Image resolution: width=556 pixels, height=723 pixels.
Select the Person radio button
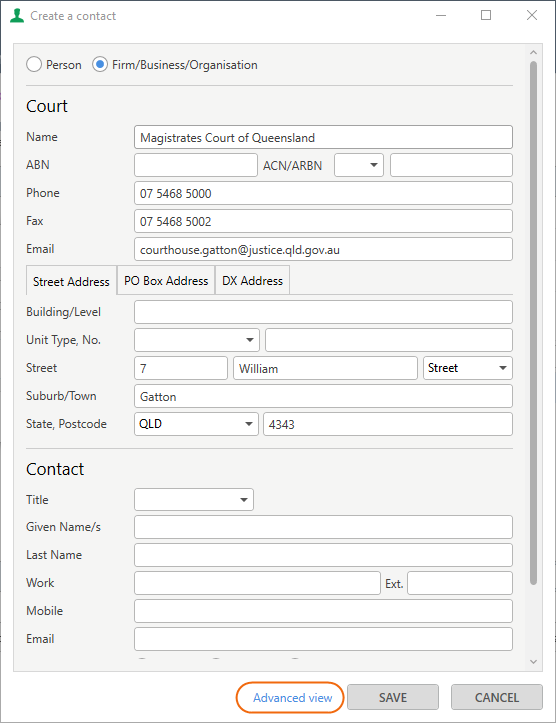[x=34, y=65]
